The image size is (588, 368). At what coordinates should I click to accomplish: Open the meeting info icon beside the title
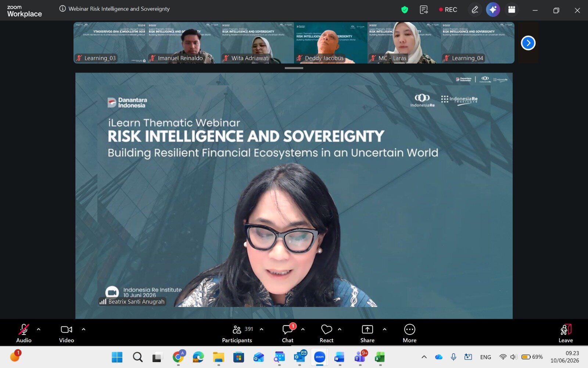tap(62, 8)
